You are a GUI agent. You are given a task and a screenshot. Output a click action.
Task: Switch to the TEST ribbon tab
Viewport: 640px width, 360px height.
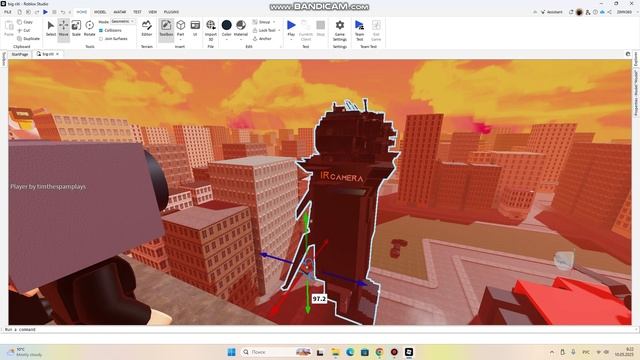coord(137,12)
